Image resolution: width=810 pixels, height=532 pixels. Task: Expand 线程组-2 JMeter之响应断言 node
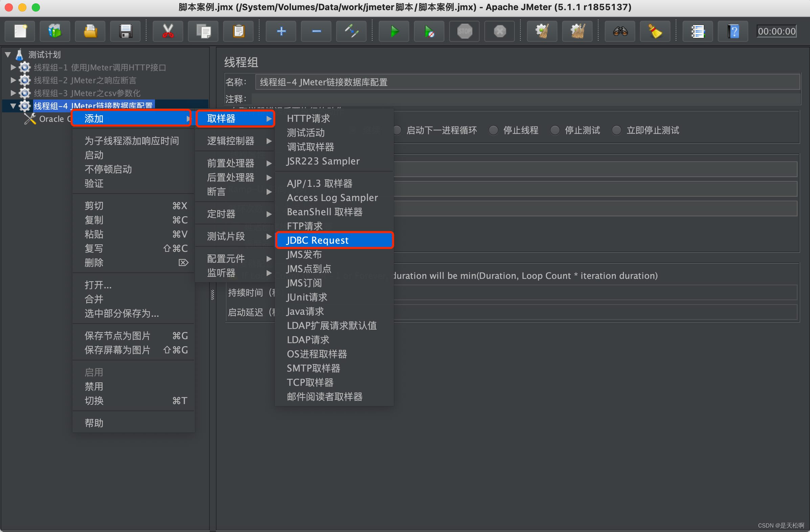13,80
